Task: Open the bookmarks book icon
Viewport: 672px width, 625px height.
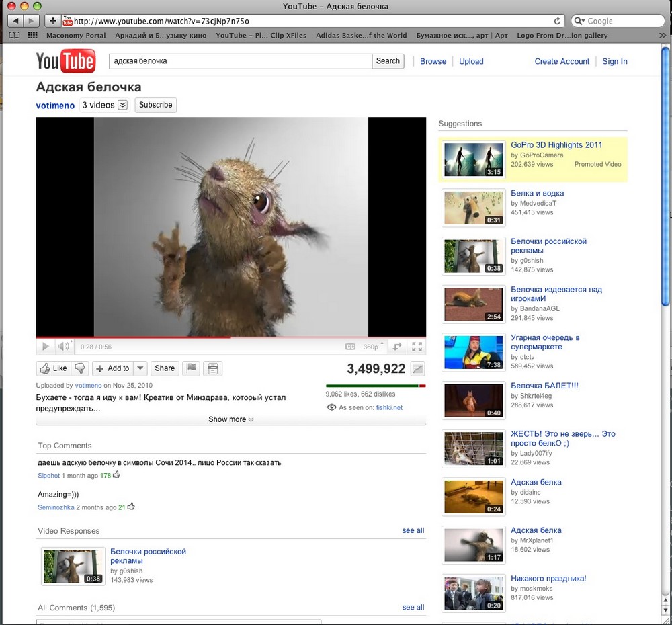Action: tap(15, 35)
